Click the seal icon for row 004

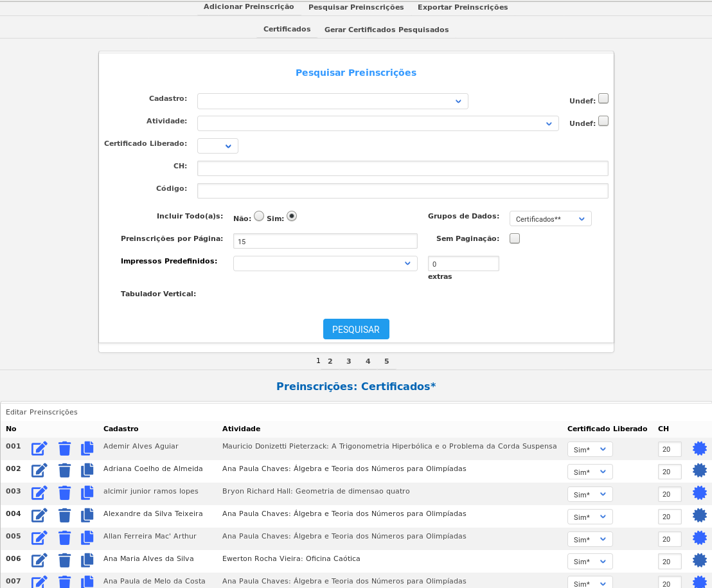click(x=700, y=516)
